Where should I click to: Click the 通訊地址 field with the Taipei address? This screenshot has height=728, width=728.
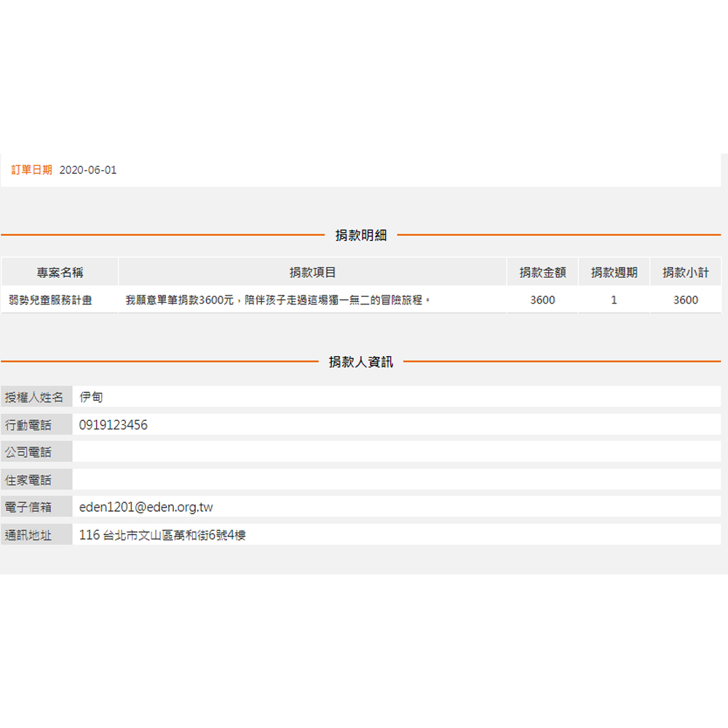click(396, 535)
